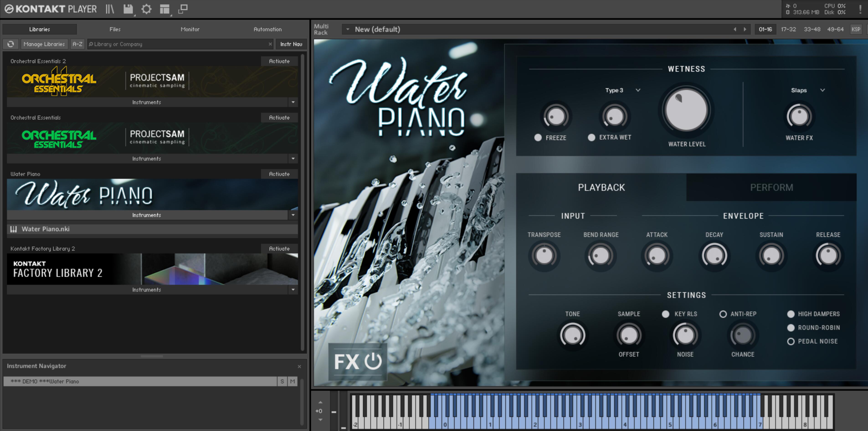Click the Sample Offset knob

pos(629,335)
